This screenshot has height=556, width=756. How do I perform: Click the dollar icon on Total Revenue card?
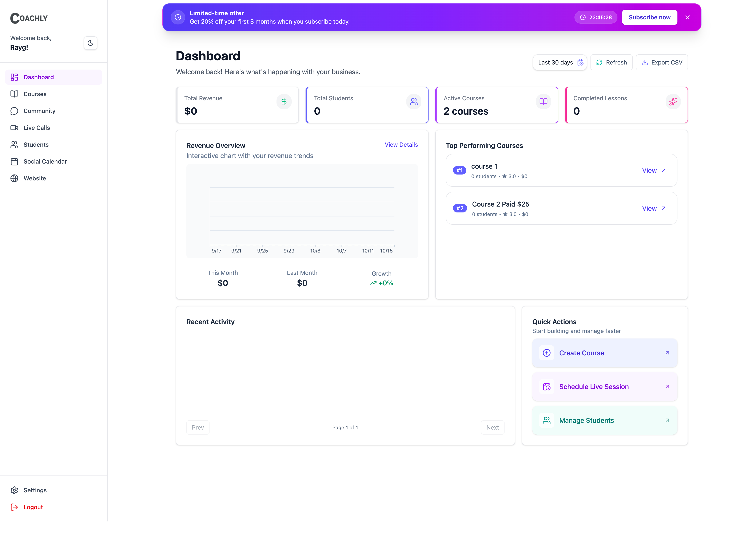tap(284, 101)
